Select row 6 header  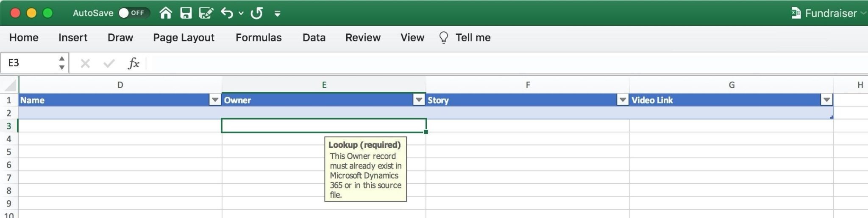pyautogui.click(x=9, y=165)
